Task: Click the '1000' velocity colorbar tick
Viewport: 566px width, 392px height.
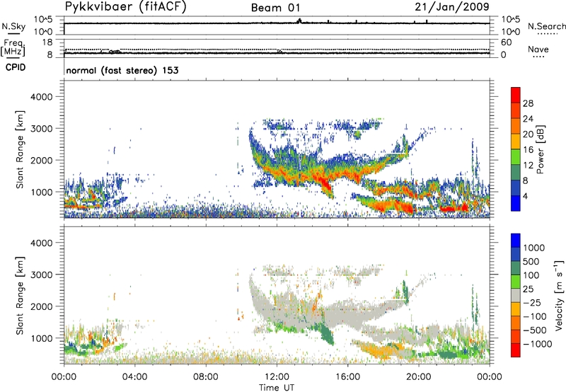Action: 534,248
